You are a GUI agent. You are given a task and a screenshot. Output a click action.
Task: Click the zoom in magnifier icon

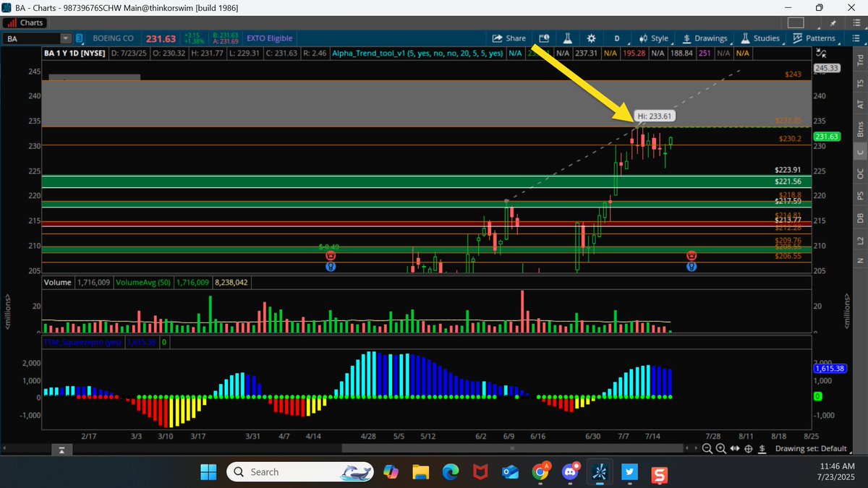tap(721, 449)
